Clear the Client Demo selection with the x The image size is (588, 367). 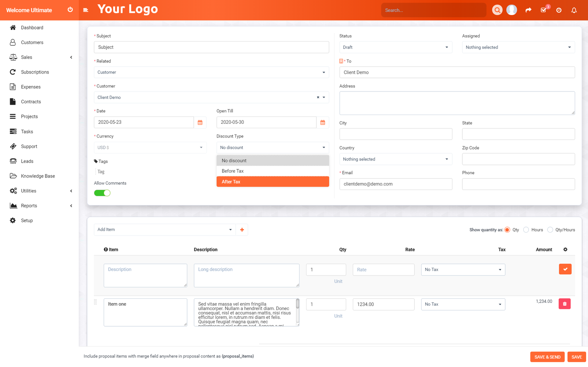(x=317, y=97)
